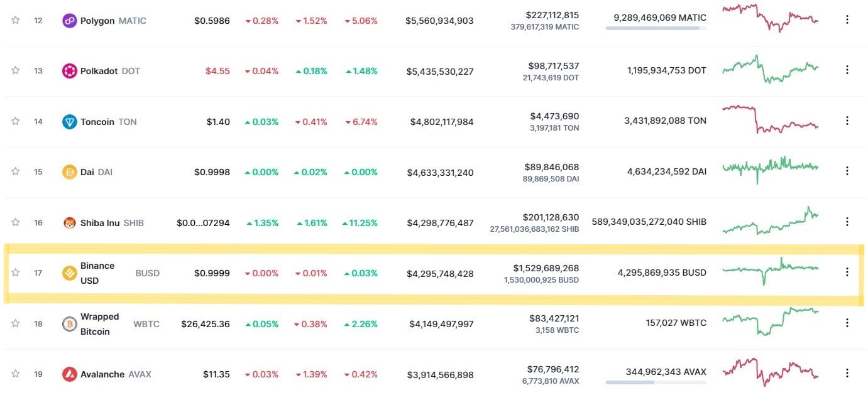Add Avalanche to watchlist with star
This screenshot has width=868, height=395.
pos(15,374)
